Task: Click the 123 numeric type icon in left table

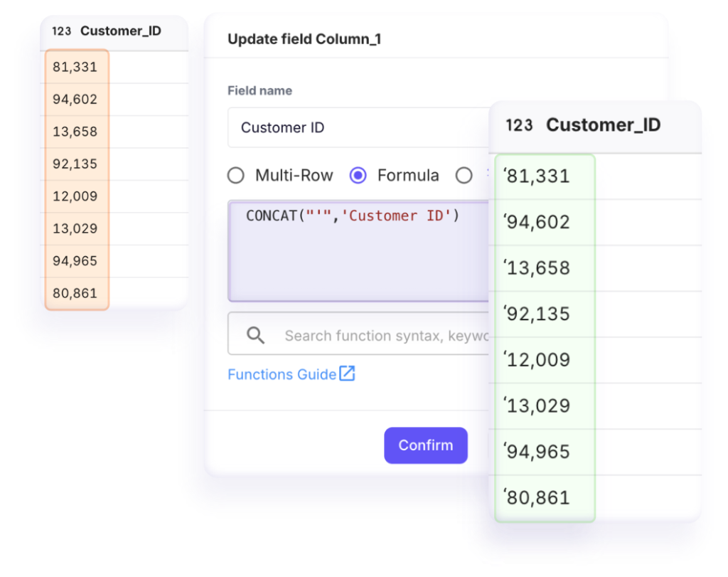Action: point(61,31)
